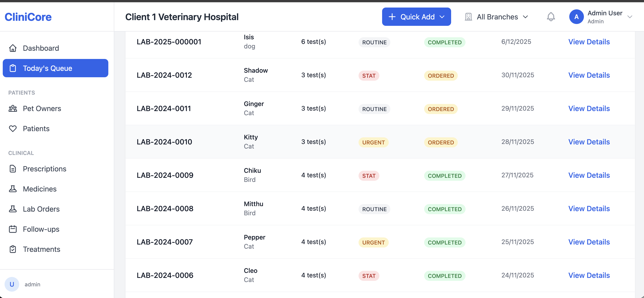
Task: Open details of LAB-2025-000001 for Isis
Action: [589, 42]
